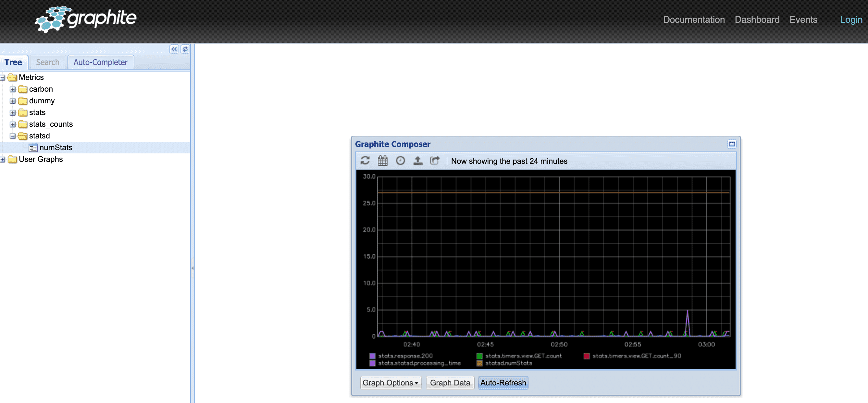Click the statsd open folder icon
The width and height of the screenshot is (868, 403).
coord(23,136)
